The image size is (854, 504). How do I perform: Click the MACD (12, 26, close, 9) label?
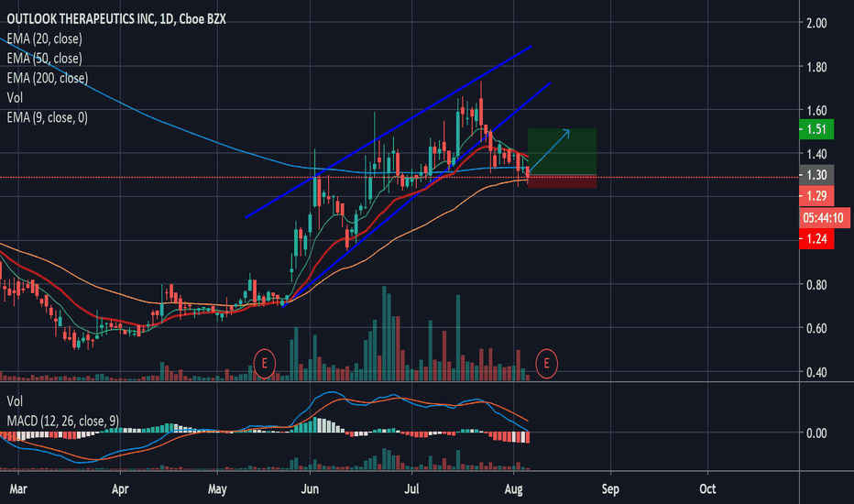click(x=62, y=421)
